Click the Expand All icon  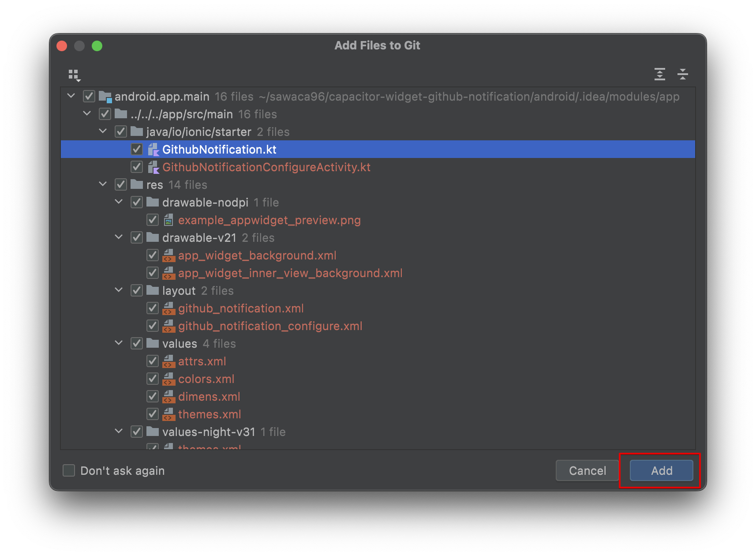660,74
